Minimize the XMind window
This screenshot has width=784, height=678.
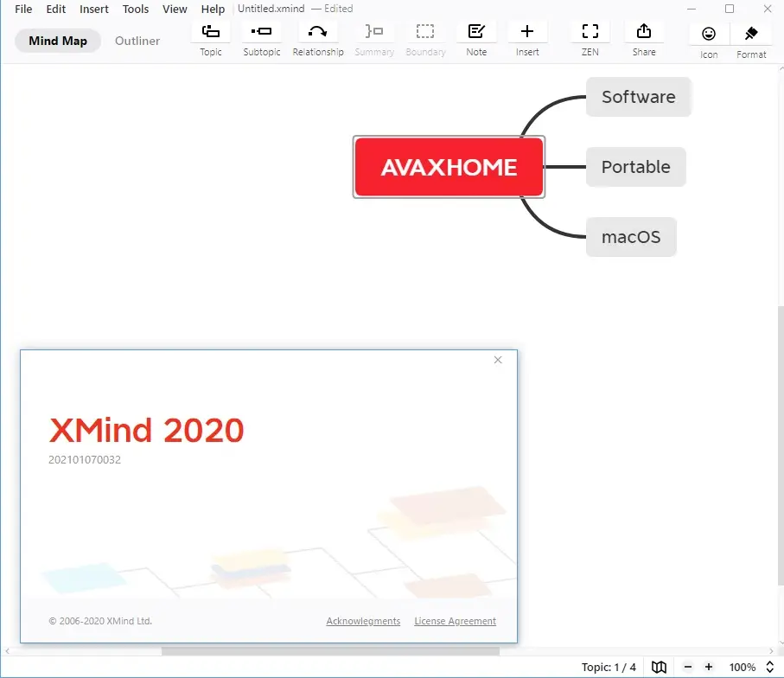pos(692,9)
